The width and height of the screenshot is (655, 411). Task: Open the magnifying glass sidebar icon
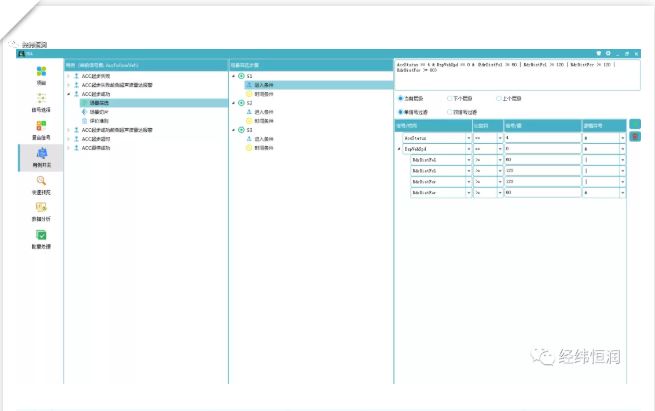pyautogui.click(x=41, y=180)
